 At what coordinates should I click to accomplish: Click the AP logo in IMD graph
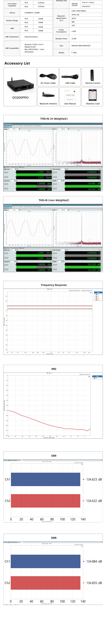89,376
